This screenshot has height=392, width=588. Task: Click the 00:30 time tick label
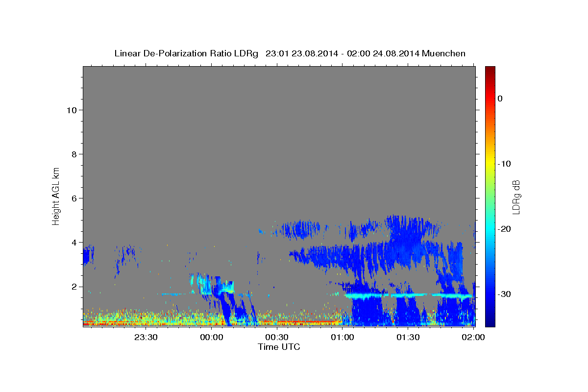(x=277, y=337)
